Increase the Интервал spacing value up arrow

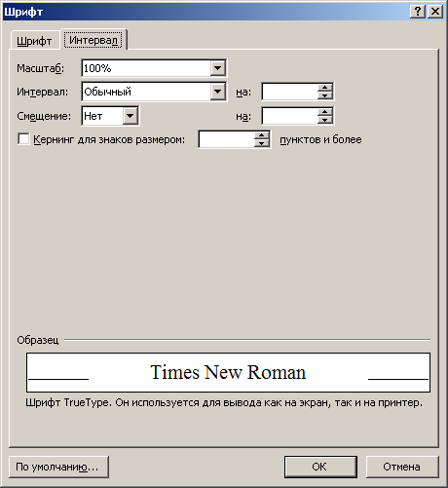click(324, 88)
